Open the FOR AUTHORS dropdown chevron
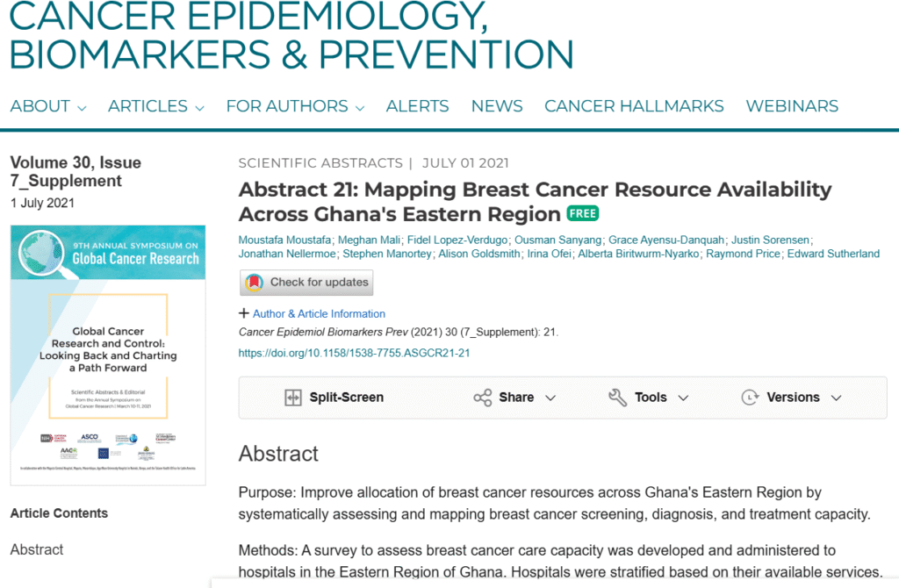The height and width of the screenshot is (588, 899). click(360, 108)
